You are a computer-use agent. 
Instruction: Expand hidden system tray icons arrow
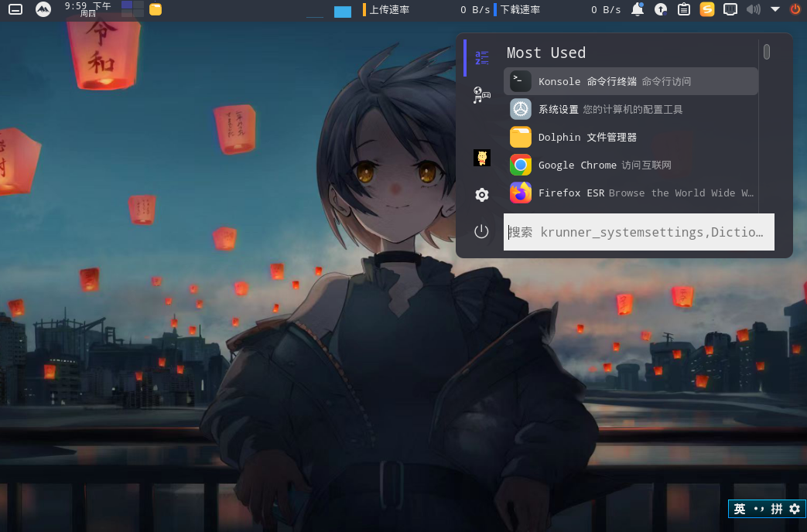775,9
